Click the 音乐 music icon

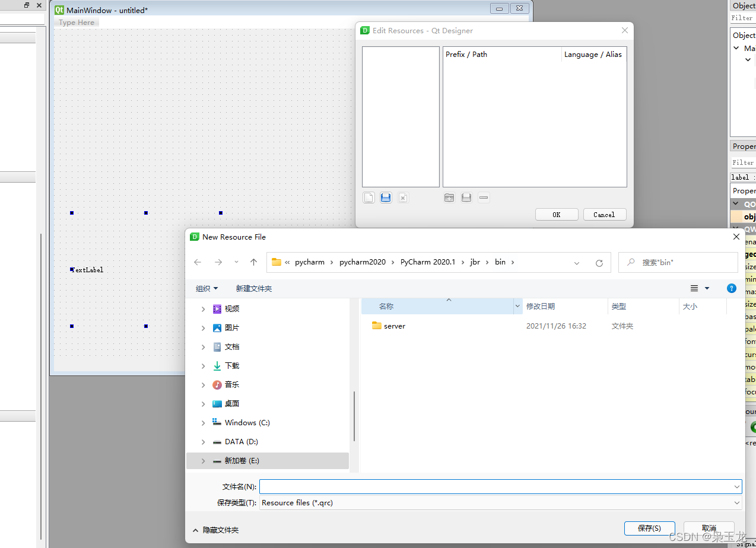click(x=217, y=384)
